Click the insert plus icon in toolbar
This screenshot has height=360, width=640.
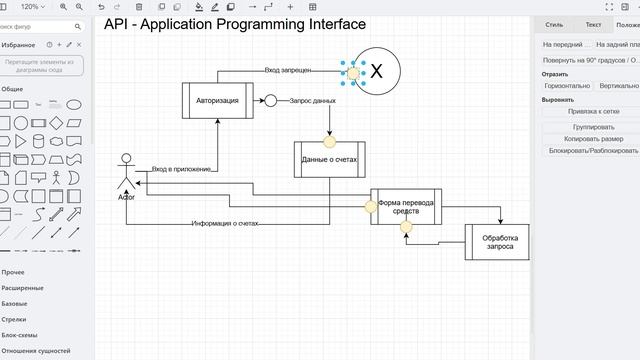pos(290,7)
